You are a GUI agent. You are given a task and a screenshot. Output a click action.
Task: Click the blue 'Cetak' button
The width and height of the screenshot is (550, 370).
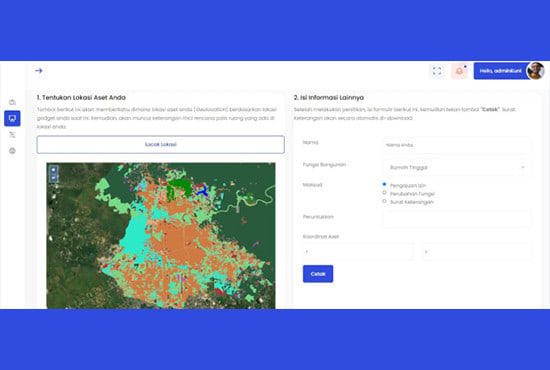point(318,274)
